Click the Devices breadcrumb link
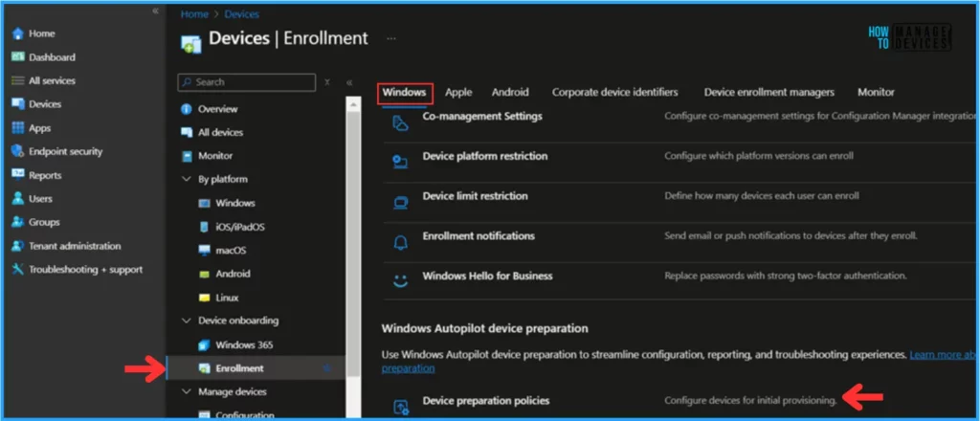This screenshot has width=980, height=421. click(241, 14)
